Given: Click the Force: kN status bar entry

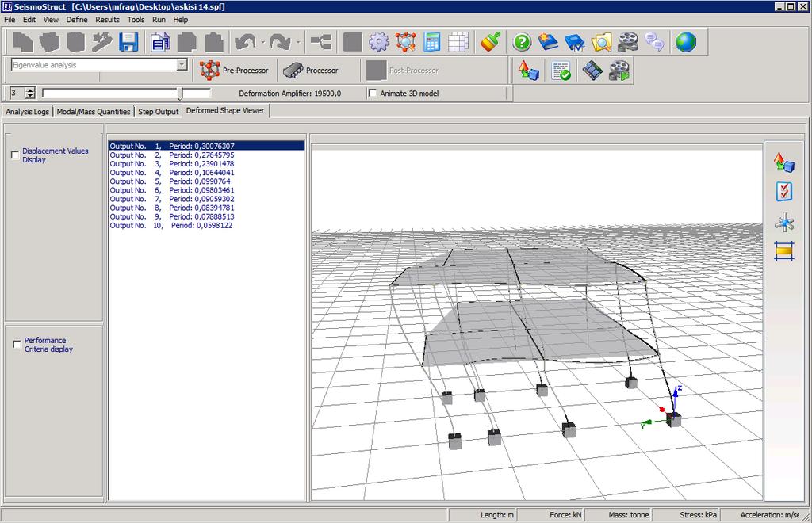Looking at the screenshot, I should 551,515.
